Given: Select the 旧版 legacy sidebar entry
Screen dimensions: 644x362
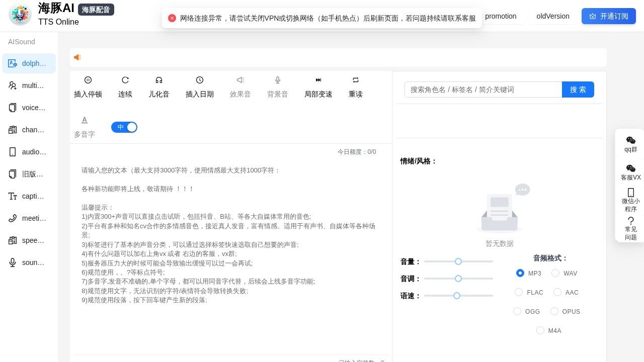Looking at the screenshot, I should [29, 174].
